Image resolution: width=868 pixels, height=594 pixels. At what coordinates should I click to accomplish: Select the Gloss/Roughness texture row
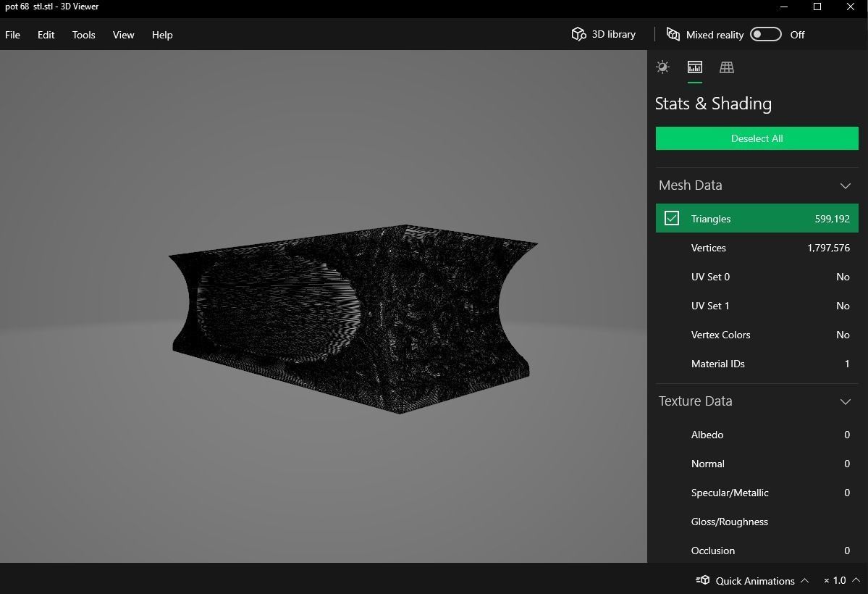tap(757, 522)
